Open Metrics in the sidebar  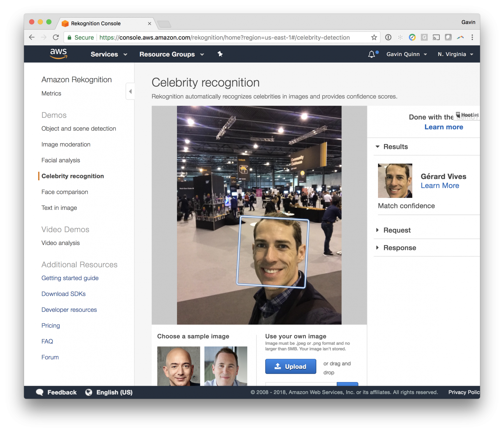pos(51,93)
